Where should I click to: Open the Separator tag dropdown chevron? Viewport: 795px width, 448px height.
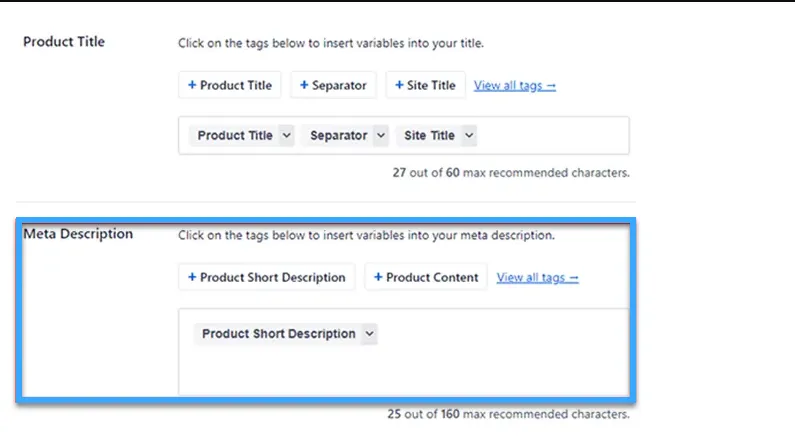[x=381, y=135]
